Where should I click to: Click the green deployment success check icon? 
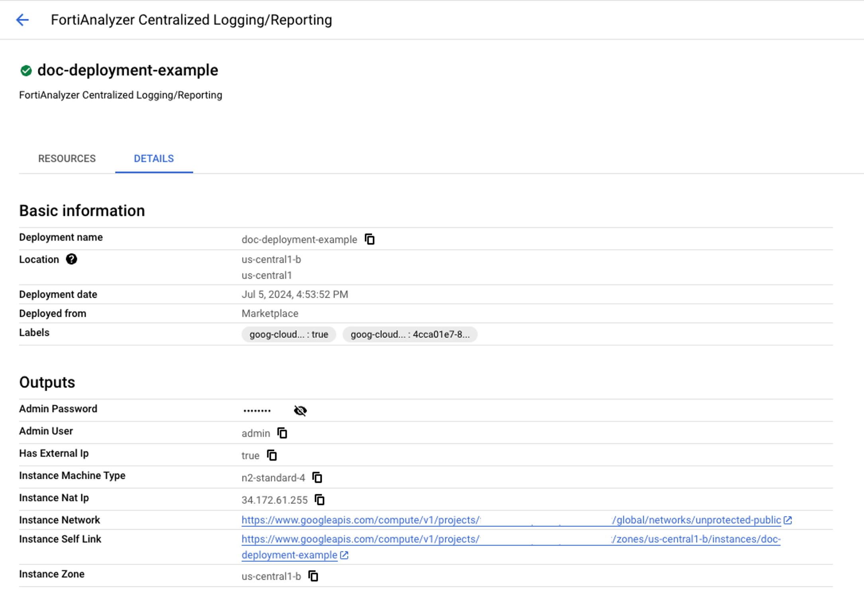[x=25, y=70]
